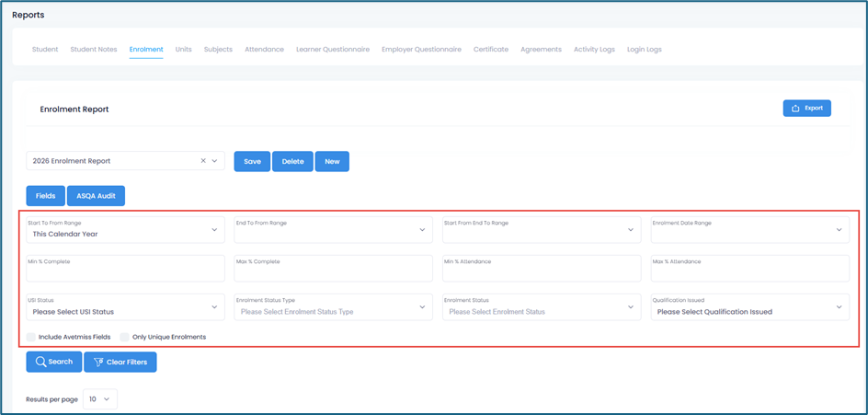Go to the Login Logs tab
This screenshot has height=415, width=868.
coord(644,50)
